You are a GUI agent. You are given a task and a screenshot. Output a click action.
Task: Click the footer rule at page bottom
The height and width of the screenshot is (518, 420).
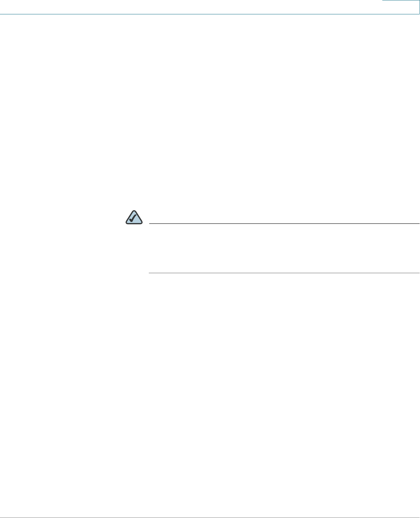210,518
